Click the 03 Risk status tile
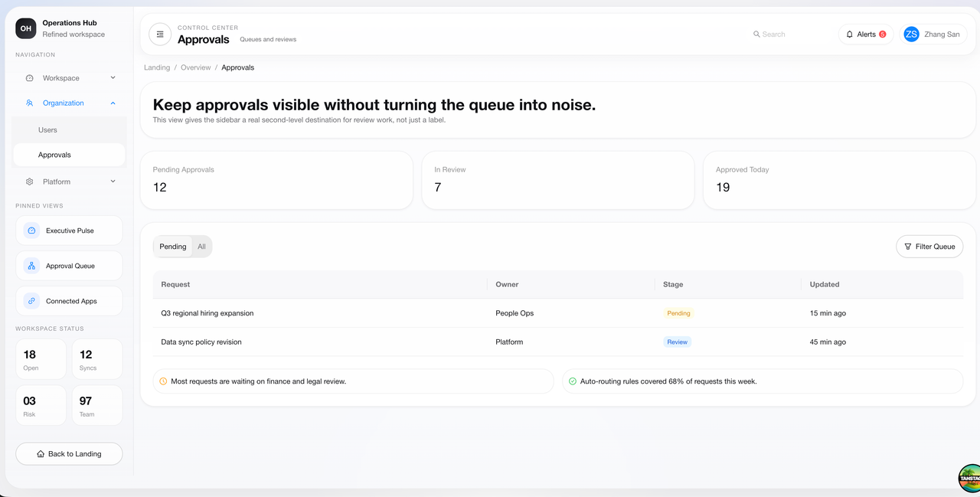 41,406
